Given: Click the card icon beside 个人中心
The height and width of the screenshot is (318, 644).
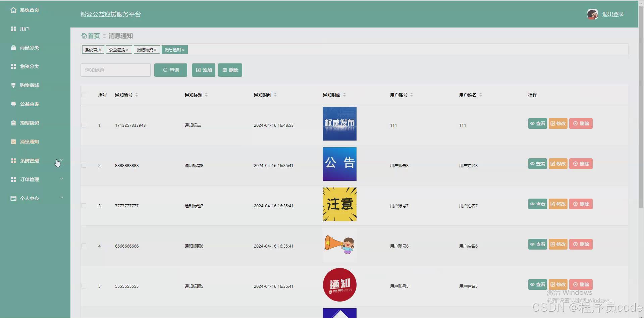Looking at the screenshot, I should coord(13,198).
